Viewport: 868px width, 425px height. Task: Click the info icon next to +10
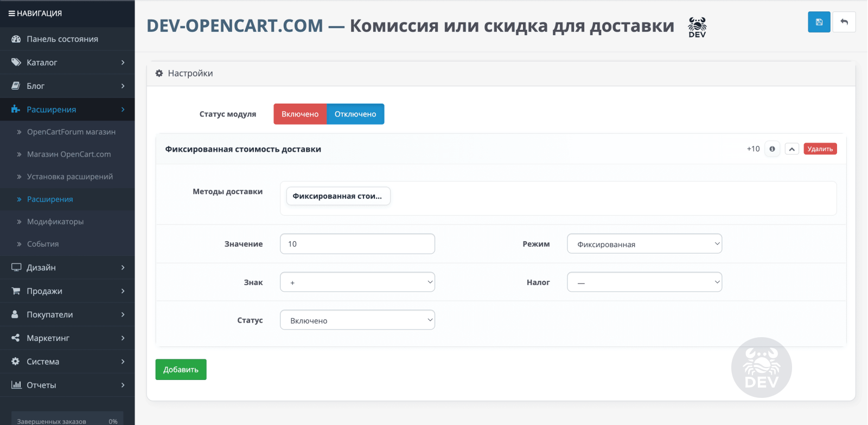click(772, 149)
